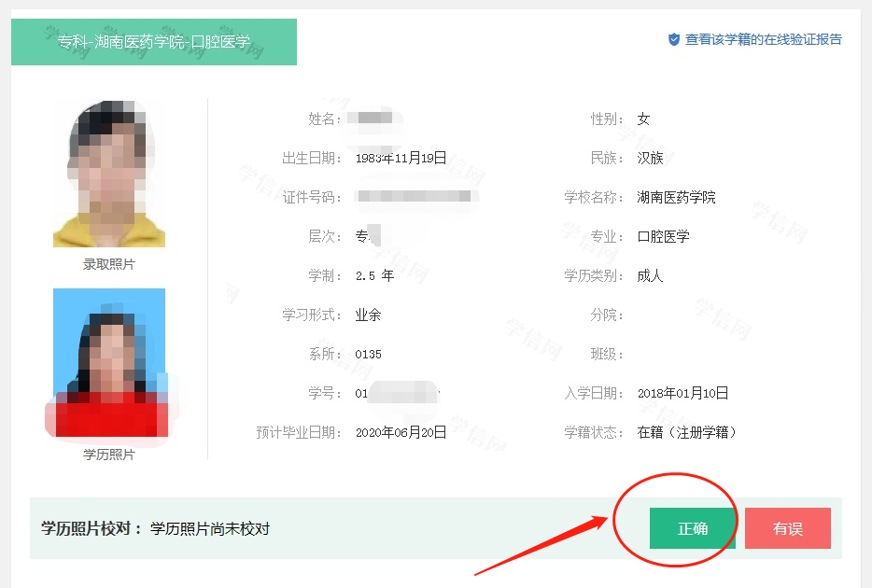This screenshot has width=872, height=588.
Task: Click the 学历照片 diploma photo thumbnail
Action: pos(109,362)
